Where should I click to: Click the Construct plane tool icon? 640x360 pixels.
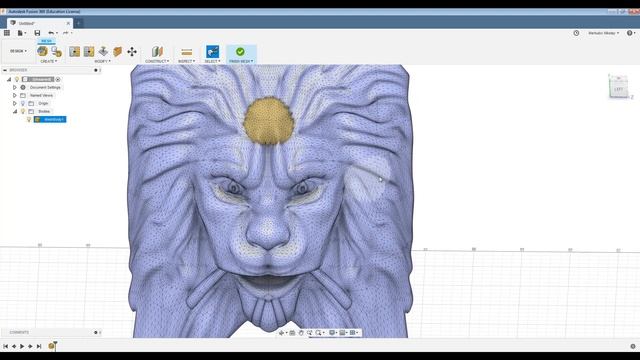[x=157, y=51]
